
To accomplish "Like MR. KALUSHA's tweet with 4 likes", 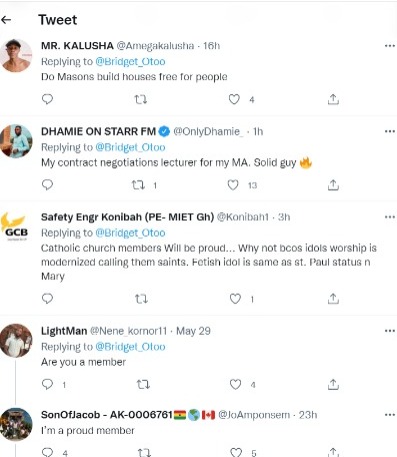I will pyautogui.click(x=234, y=99).
